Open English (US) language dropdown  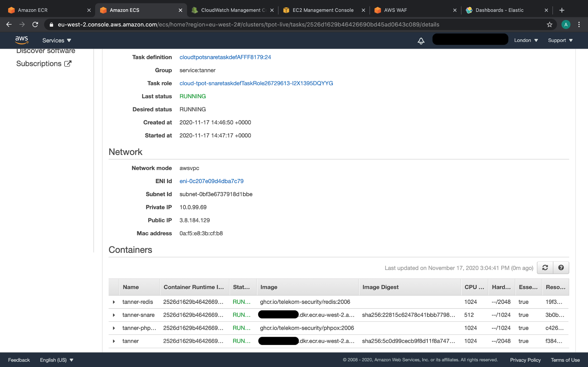56,360
